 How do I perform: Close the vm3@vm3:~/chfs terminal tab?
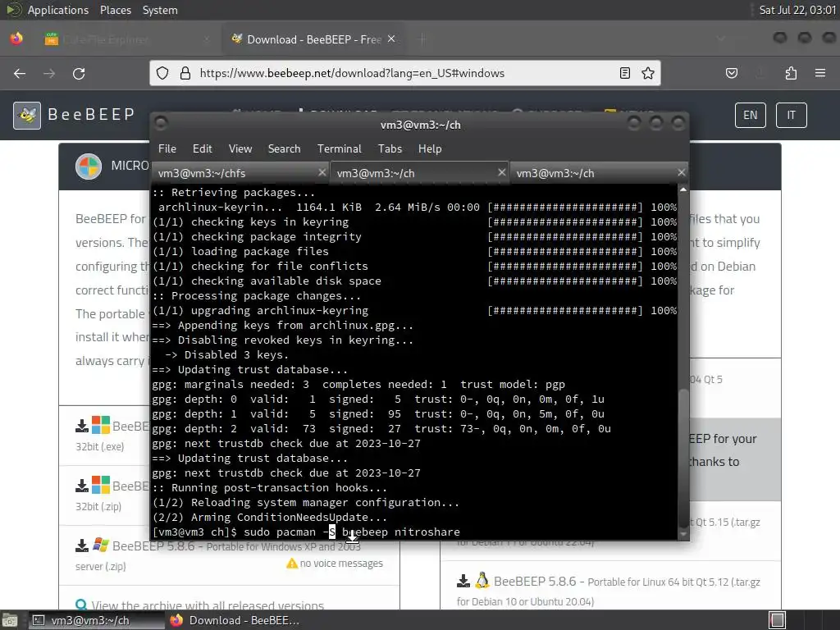[322, 172]
